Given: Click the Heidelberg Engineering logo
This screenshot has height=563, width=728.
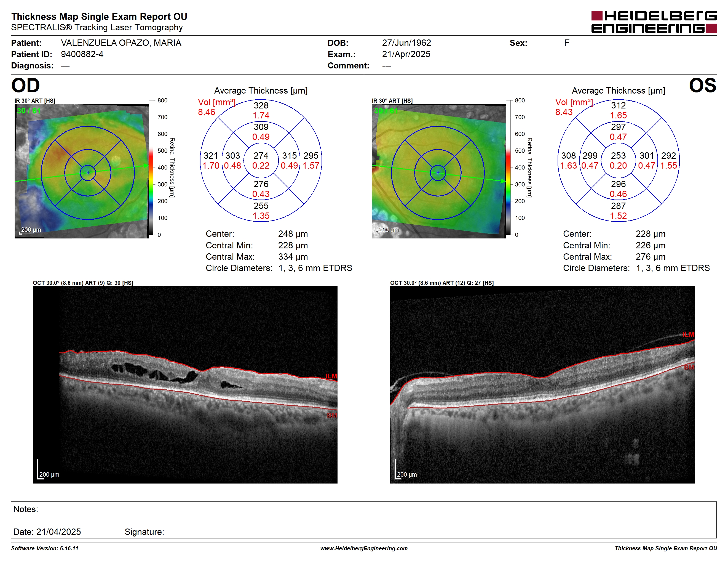Looking at the screenshot, I should (x=654, y=22).
